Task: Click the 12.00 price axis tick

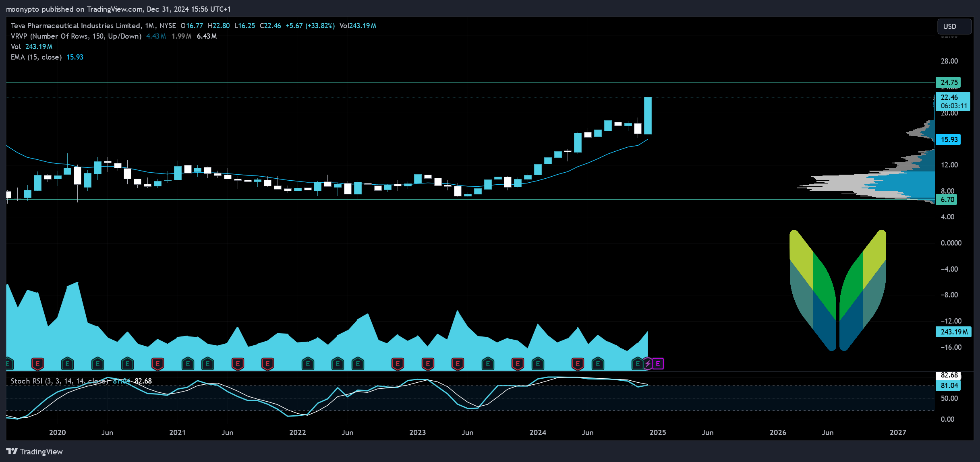Action: (949, 165)
